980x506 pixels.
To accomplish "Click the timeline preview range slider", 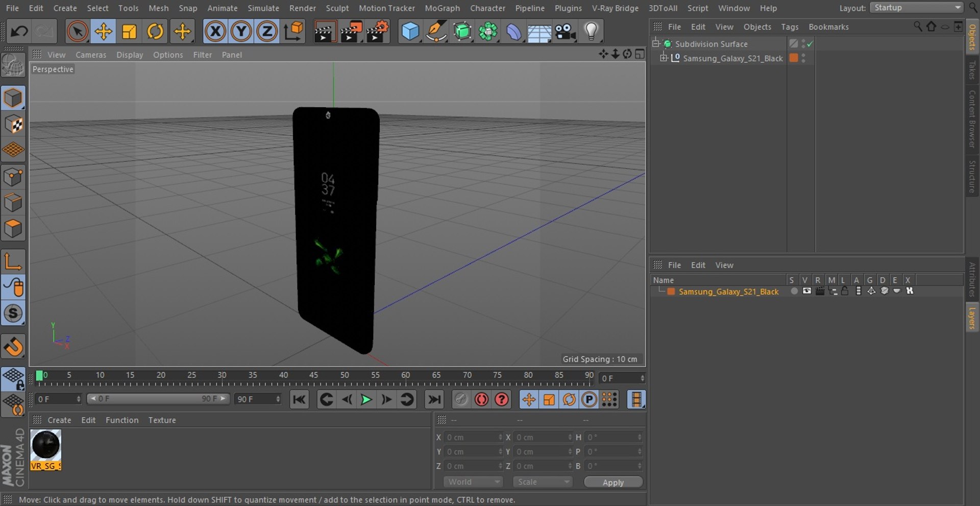I will point(158,399).
